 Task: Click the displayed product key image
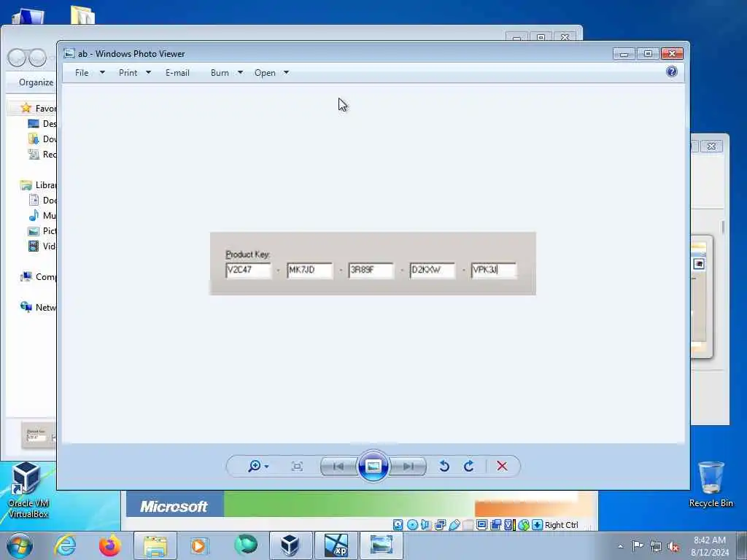click(373, 263)
